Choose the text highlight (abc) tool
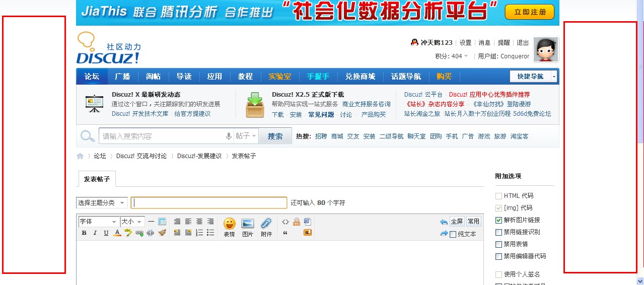Viewport: 644px width, 285px height. 128,233
